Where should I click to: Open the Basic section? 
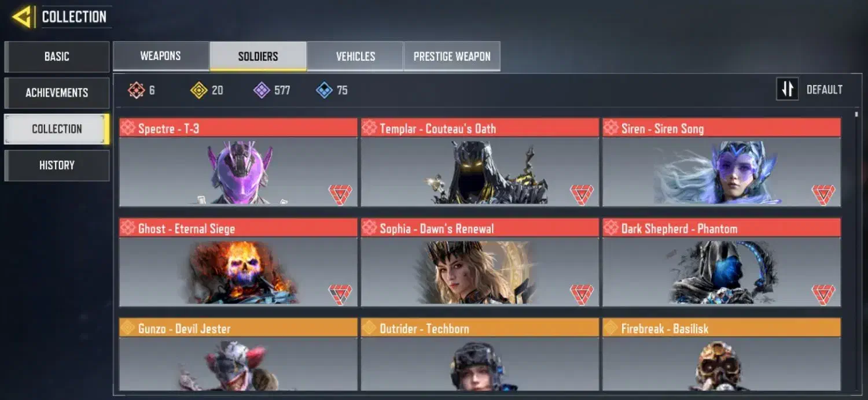pyautogui.click(x=57, y=57)
